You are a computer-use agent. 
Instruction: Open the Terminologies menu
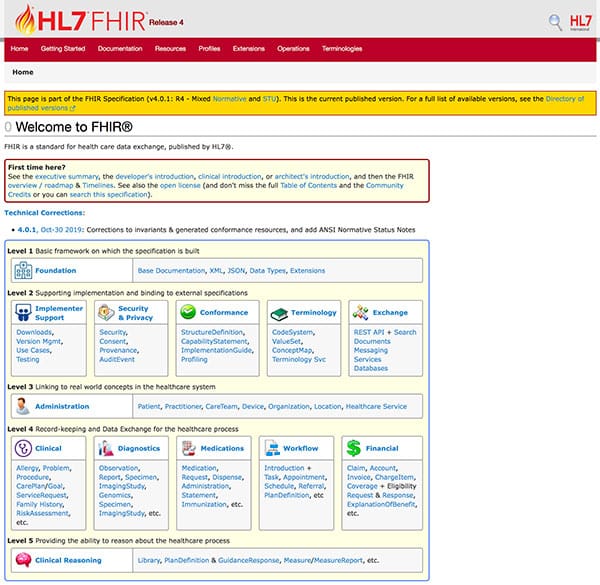pyautogui.click(x=342, y=49)
